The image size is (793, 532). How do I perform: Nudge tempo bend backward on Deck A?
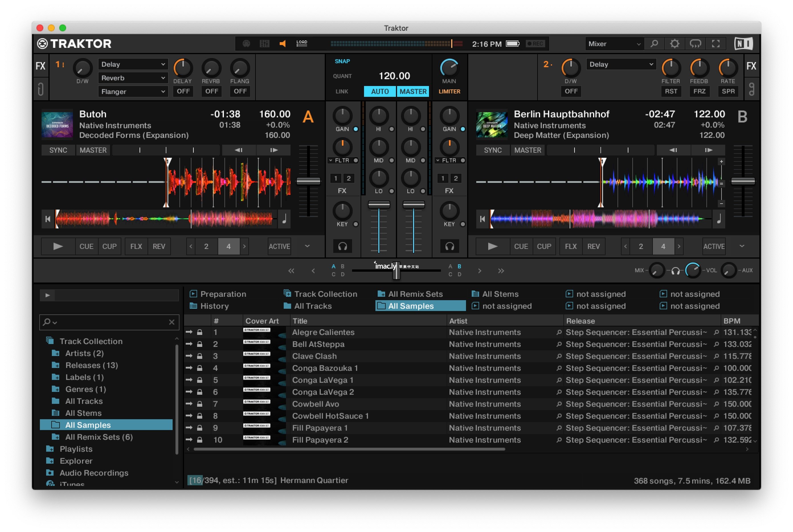pyautogui.click(x=238, y=150)
